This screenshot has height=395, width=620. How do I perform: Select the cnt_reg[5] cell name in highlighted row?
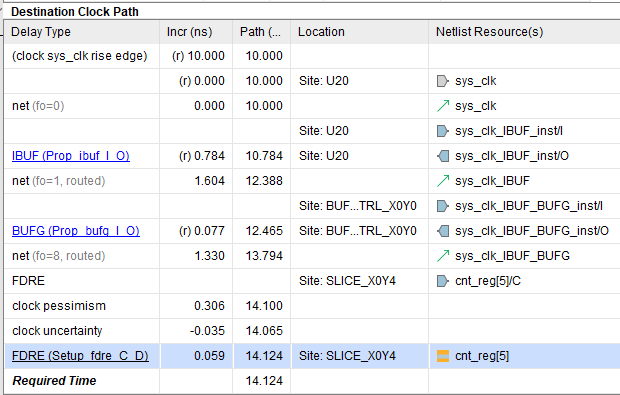(x=482, y=356)
